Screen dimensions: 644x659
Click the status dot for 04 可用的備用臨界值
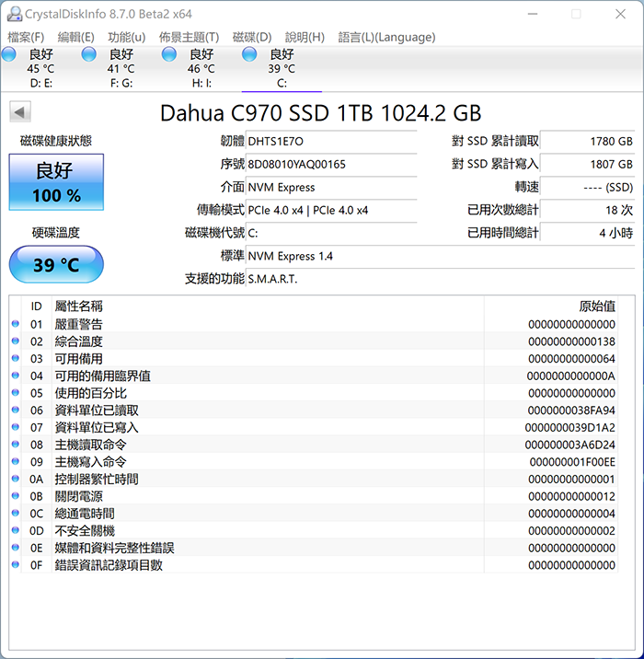click(x=16, y=376)
